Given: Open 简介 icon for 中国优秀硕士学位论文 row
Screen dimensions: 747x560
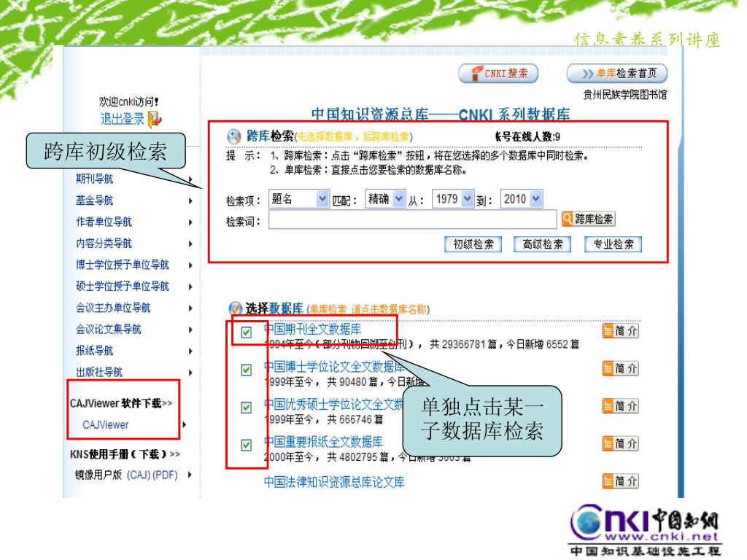Looking at the screenshot, I should pyautogui.click(x=620, y=405).
